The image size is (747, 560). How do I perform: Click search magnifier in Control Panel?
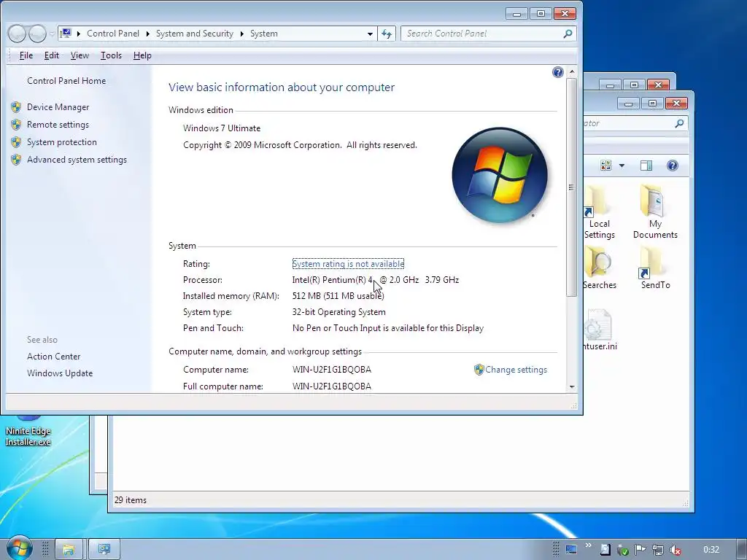click(x=568, y=34)
